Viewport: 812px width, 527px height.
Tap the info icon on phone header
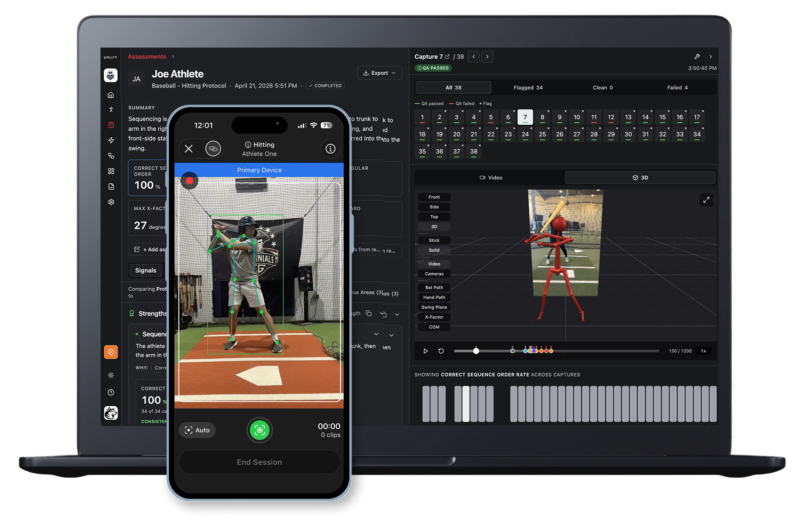[330, 149]
